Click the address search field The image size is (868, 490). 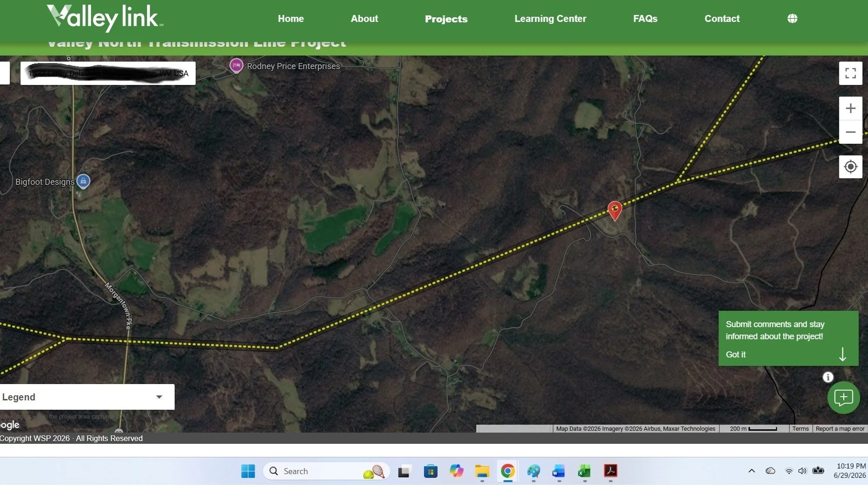(x=108, y=73)
